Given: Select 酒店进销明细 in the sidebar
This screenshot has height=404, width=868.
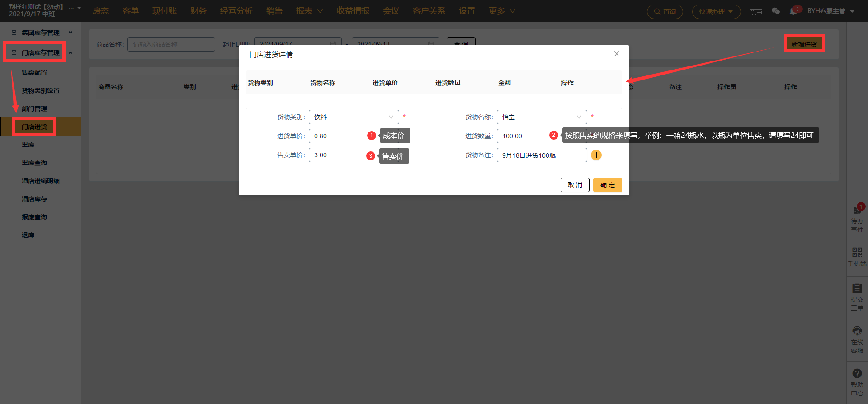Looking at the screenshot, I should click(x=41, y=181).
